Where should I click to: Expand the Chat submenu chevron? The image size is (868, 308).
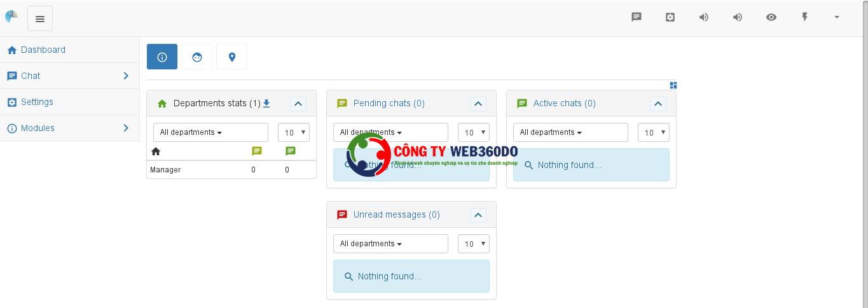tap(126, 76)
